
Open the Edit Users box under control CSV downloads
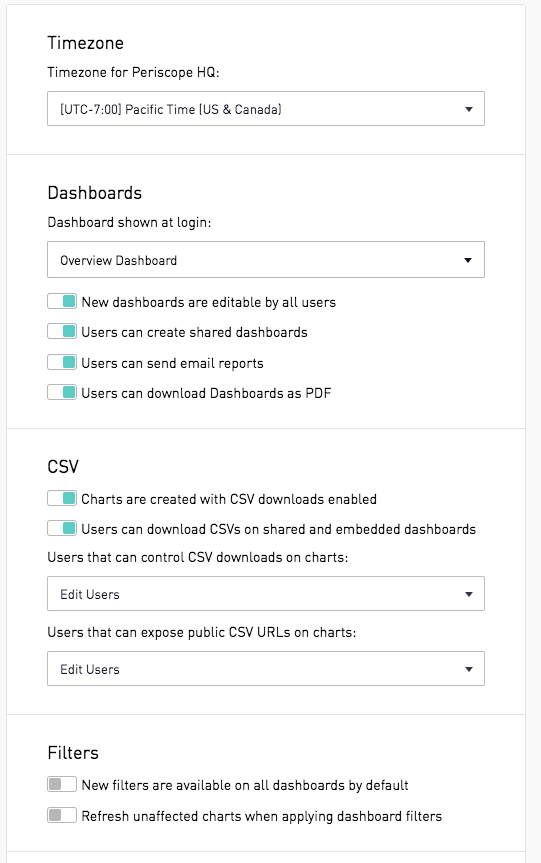point(266,594)
